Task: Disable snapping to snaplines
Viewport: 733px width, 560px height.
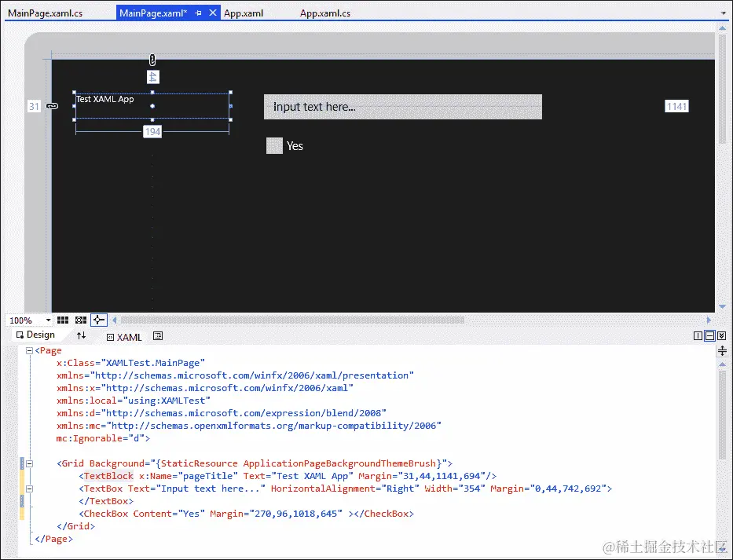Action: pyautogui.click(x=98, y=320)
